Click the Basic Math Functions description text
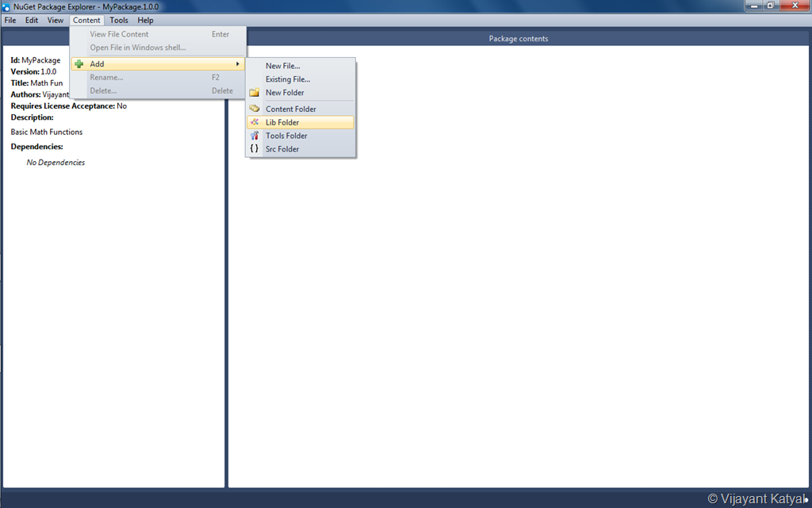This screenshot has height=508, width=812. [x=47, y=132]
